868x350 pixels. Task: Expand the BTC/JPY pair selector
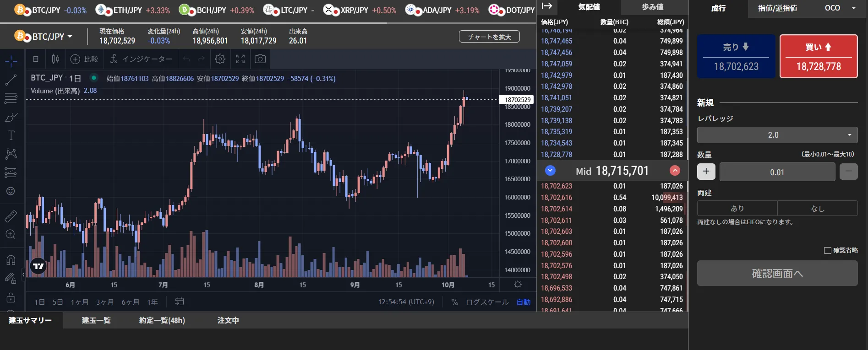(x=44, y=37)
